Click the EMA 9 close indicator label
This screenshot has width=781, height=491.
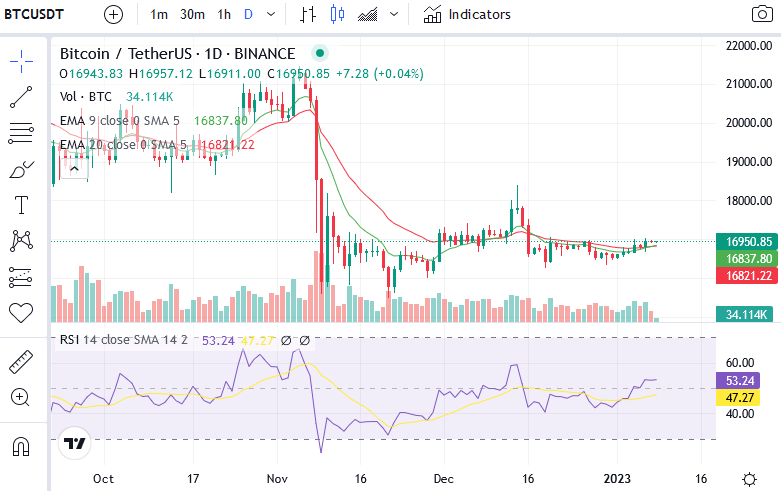pos(120,121)
